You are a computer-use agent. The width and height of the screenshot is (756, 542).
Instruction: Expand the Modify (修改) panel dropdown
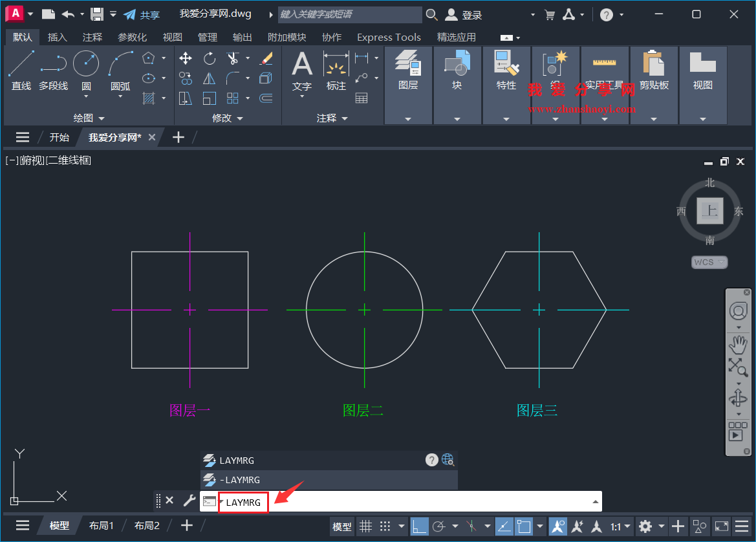pos(228,118)
